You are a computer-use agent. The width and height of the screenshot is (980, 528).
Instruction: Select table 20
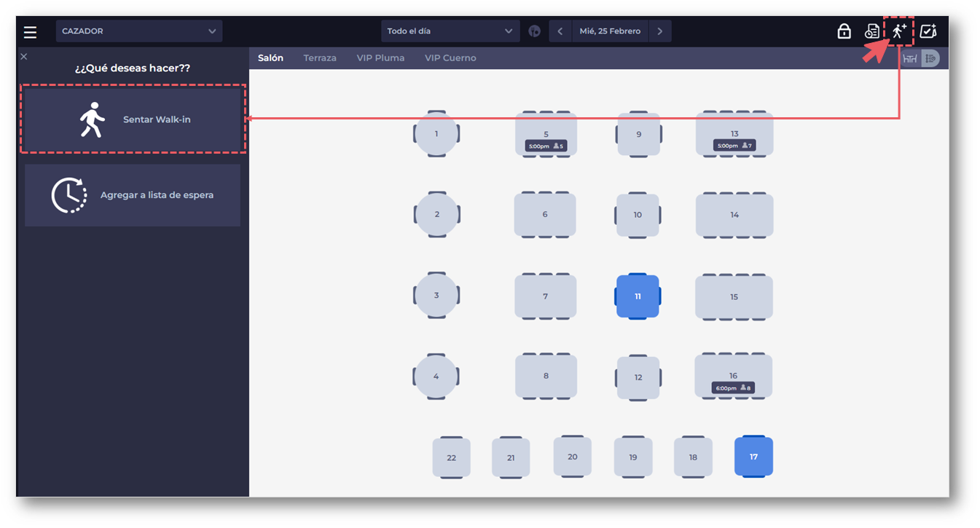(573, 457)
